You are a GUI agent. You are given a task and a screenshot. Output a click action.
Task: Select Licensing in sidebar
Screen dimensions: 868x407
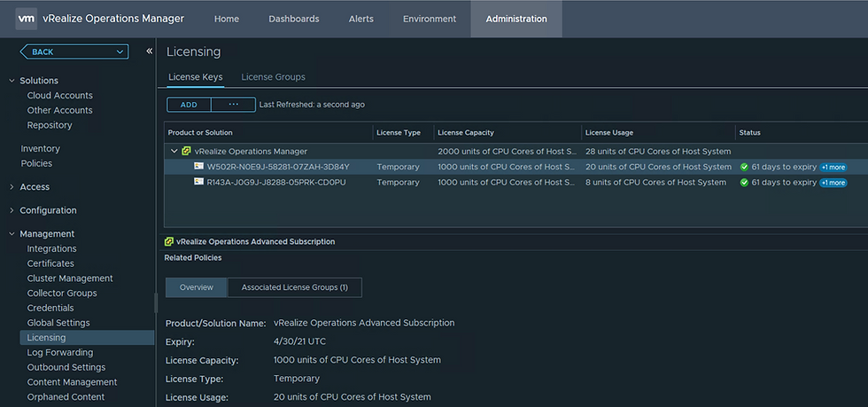point(87,338)
